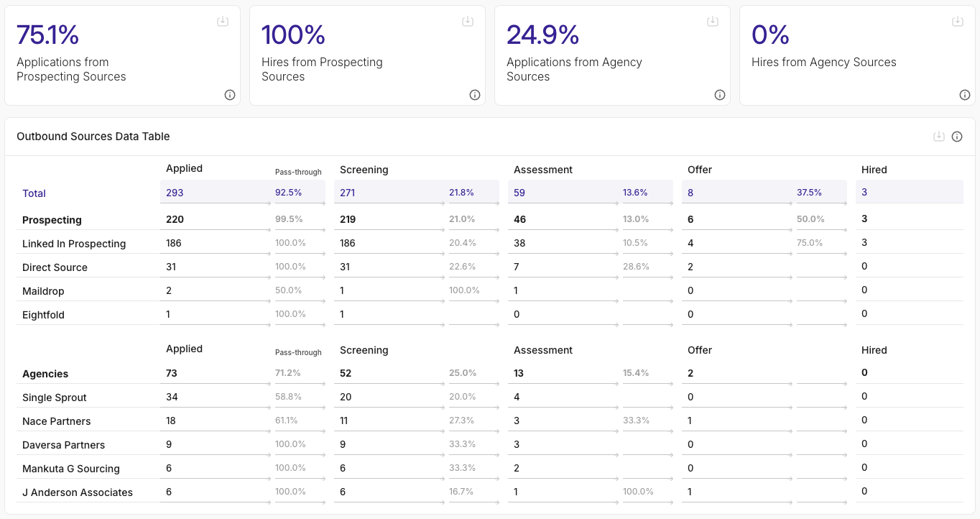Click Direct Source assessment rate 28.6%
This screenshot has height=519, width=980.
(x=636, y=267)
